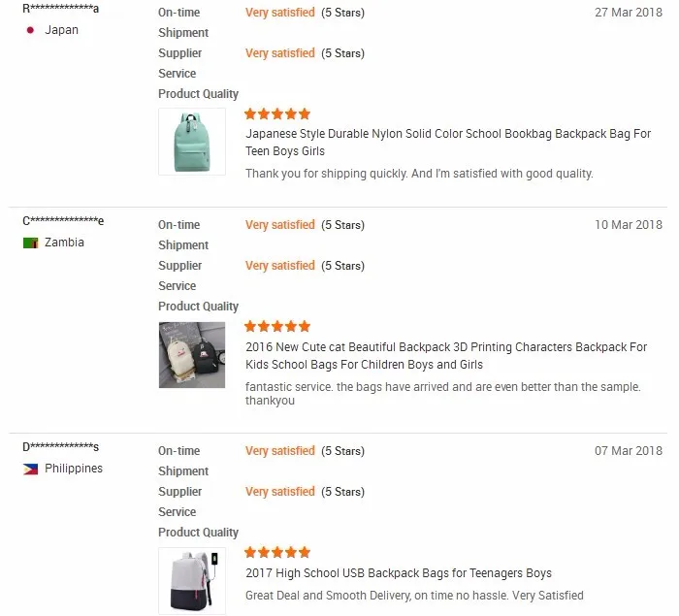Click the five-star rating on the USB Backpack review
The image size is (679, 616).
pyautogui.click(x=277, y=552)
